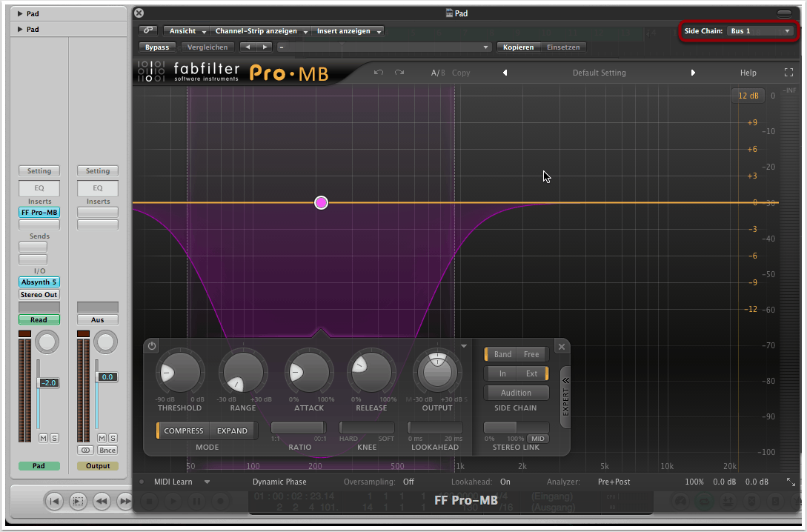Mute the Pad channel strip
The height and width of the screenshot is (532, 807).
(x=43, y=439)
